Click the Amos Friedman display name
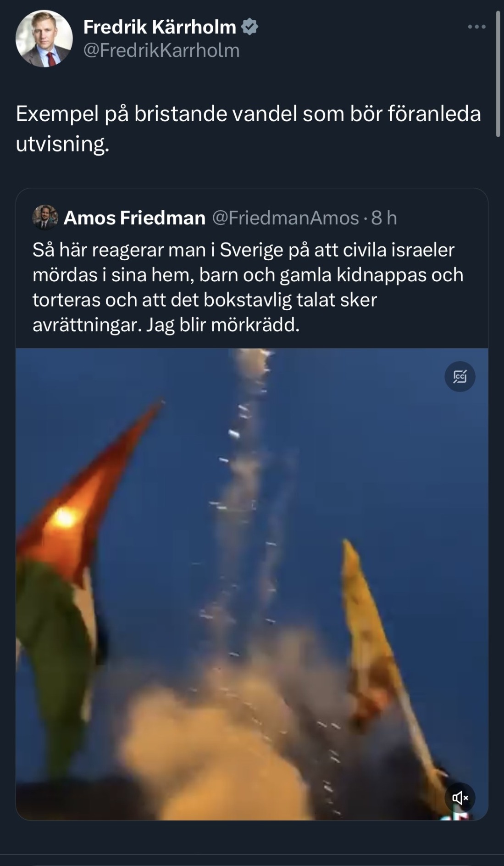The height and width of the screenshot is (866, 504). (134, 218)
